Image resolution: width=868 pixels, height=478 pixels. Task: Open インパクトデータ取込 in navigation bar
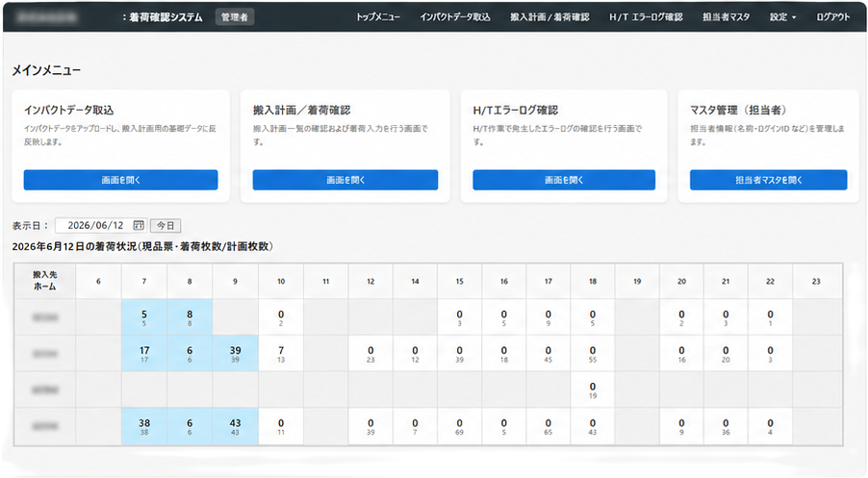pos(455,17)
